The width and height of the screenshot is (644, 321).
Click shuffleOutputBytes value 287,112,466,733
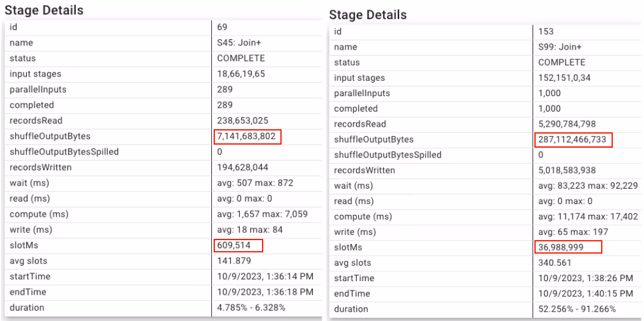pos(572,140)
